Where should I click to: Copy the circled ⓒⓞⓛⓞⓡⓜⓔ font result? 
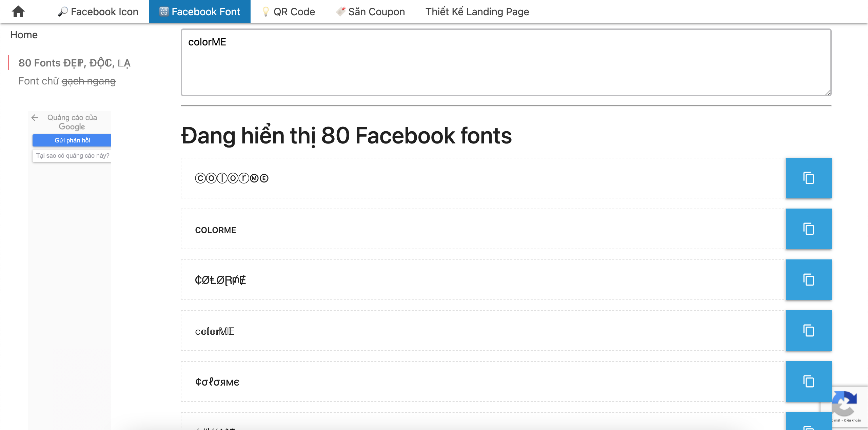(809, 178)
